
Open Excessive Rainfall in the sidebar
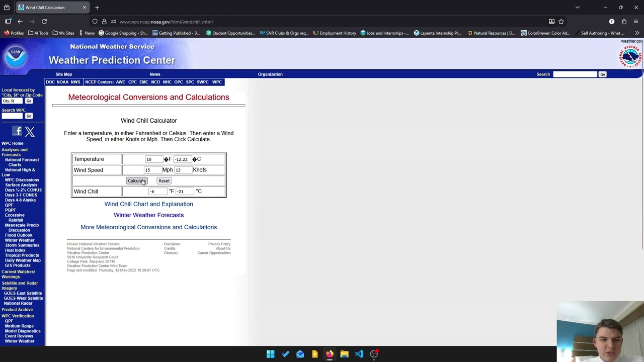pyautogui.click(x=15, y=218)
